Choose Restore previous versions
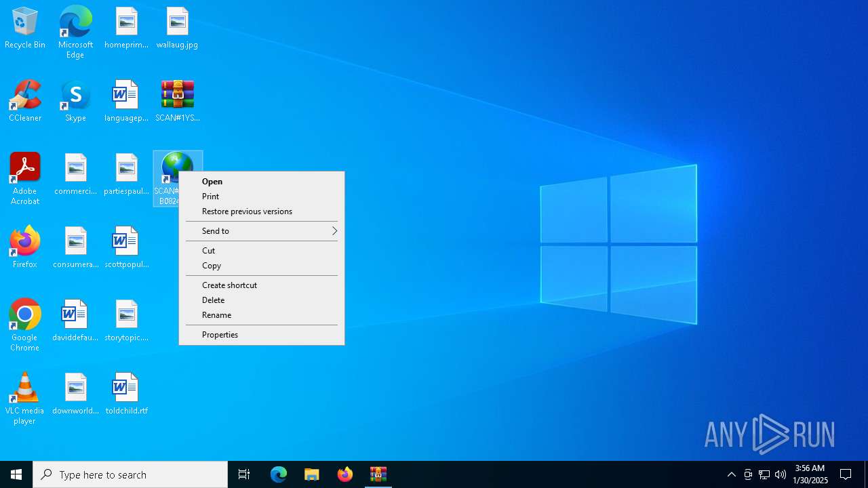The height and width of the screenshot is (488, 868). coord(262,211)
